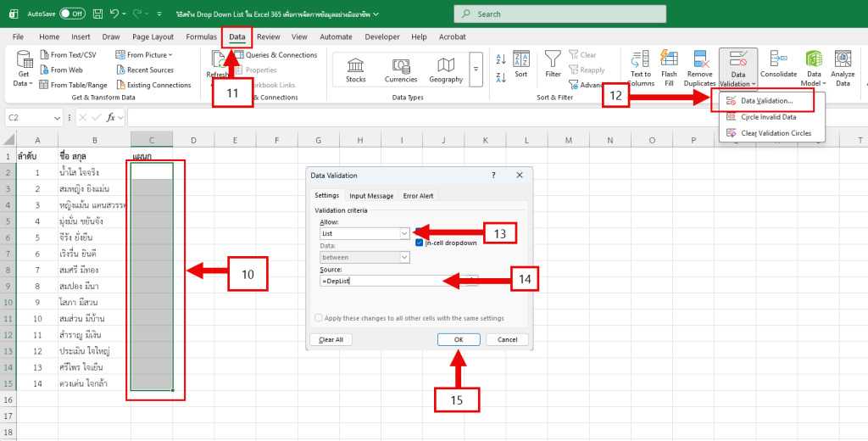Click From Web icon
Viewport: 868px width, 441px height.
(46, 70)
